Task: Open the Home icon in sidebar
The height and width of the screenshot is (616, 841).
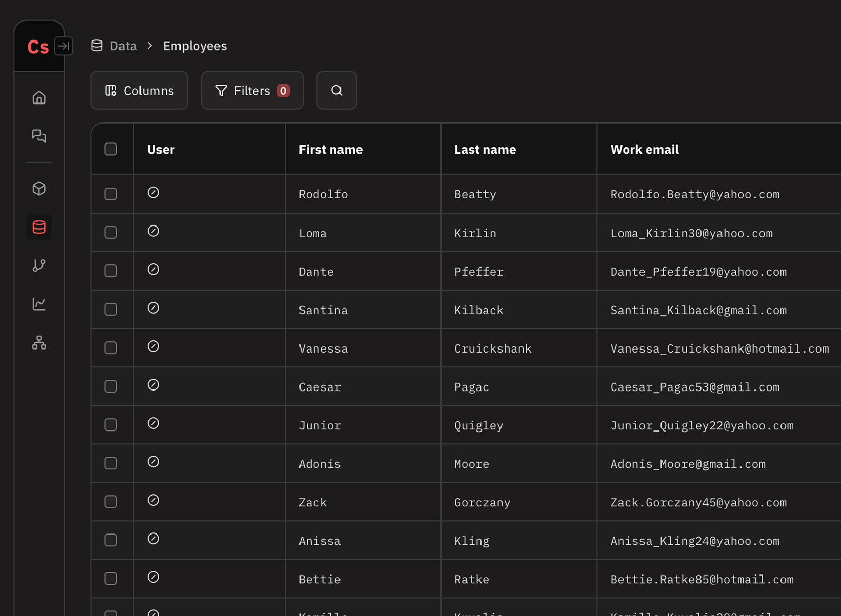Action: pos(39,97)
